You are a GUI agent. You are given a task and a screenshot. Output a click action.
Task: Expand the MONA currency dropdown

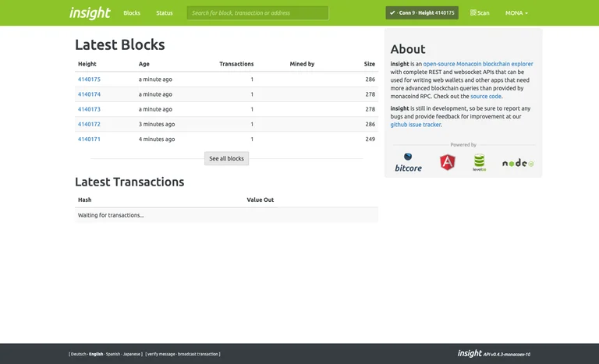[x=516, y=13]
